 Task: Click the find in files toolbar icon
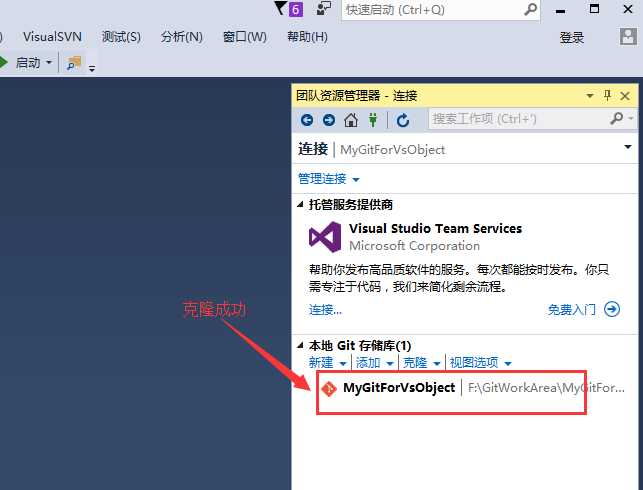74,63
